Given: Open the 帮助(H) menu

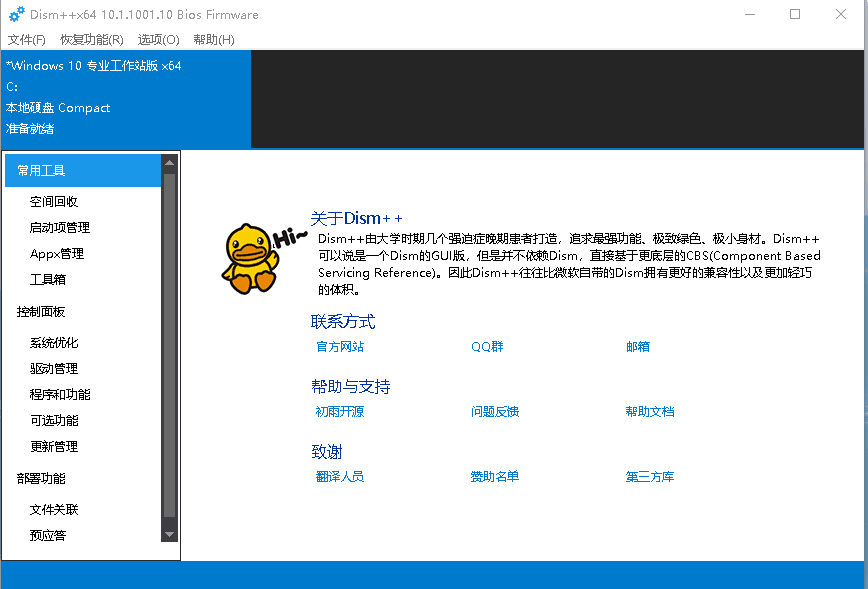Looking at the screenshot, I should (x=214, y=40).
